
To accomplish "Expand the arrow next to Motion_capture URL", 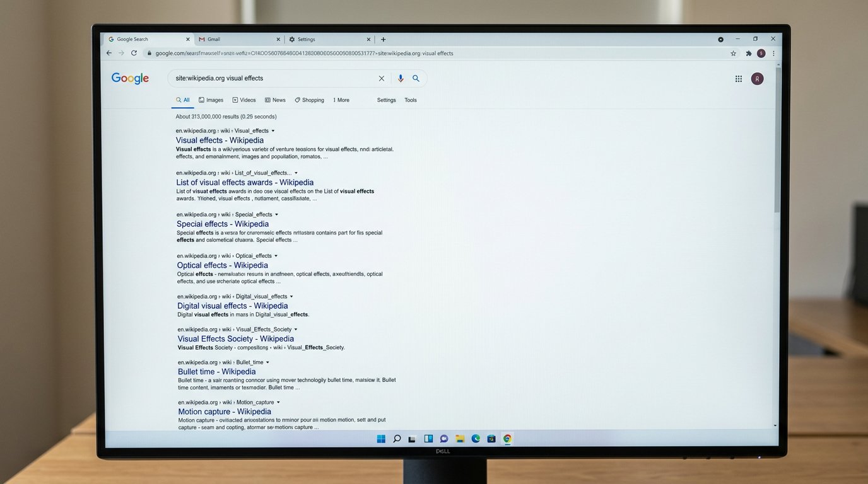I will (278, 402).
